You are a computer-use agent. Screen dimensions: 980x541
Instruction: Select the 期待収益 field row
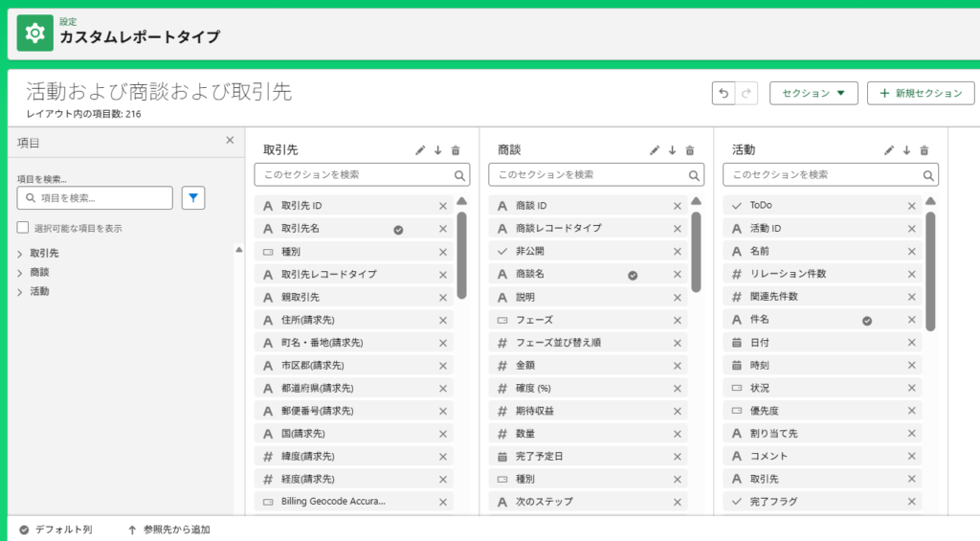click(x=589, y=411)
